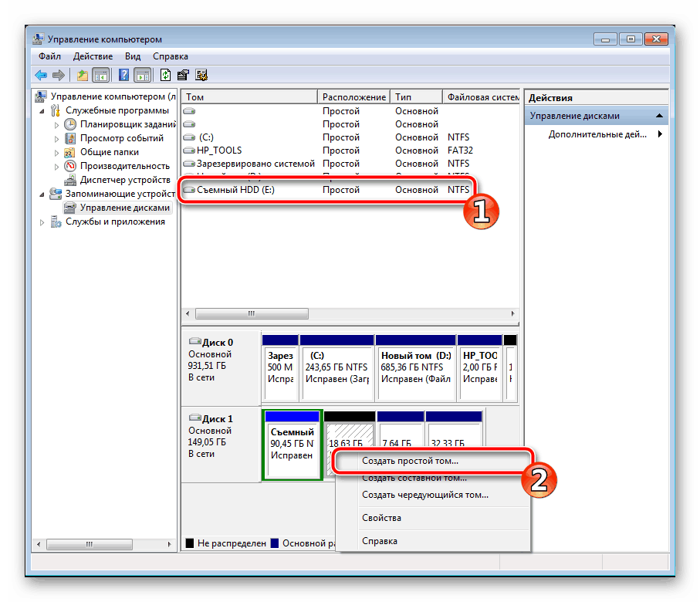Click the disk settings toolbar icon

click(201, 75)
